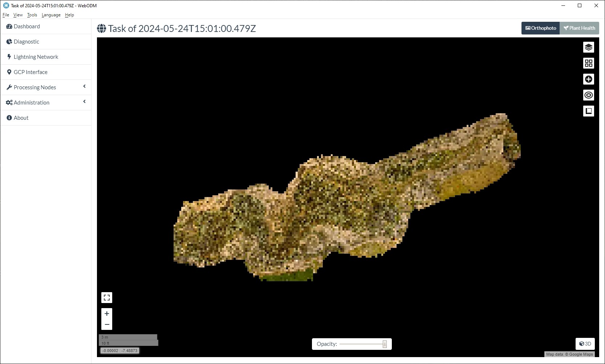
Task: Open the opacity value stepper control
Action: (384, 344)
